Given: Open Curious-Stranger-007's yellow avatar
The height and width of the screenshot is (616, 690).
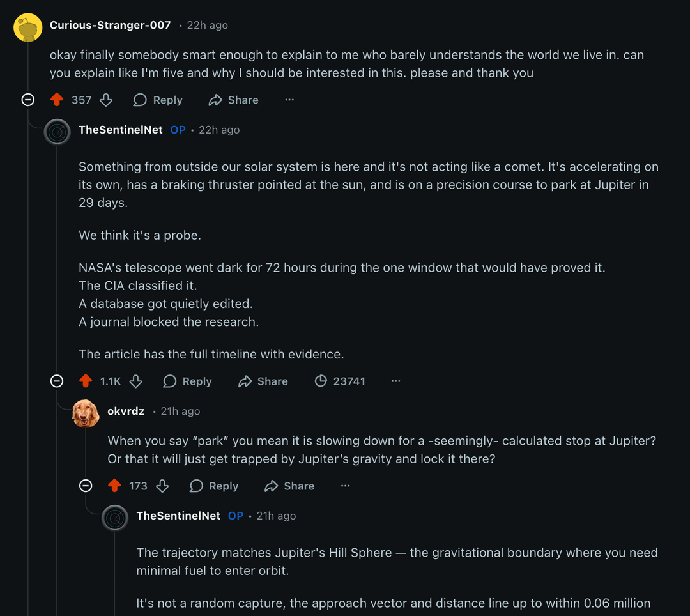Looking at the screenshot, I should pyautogui.click(x=28, y=26).
